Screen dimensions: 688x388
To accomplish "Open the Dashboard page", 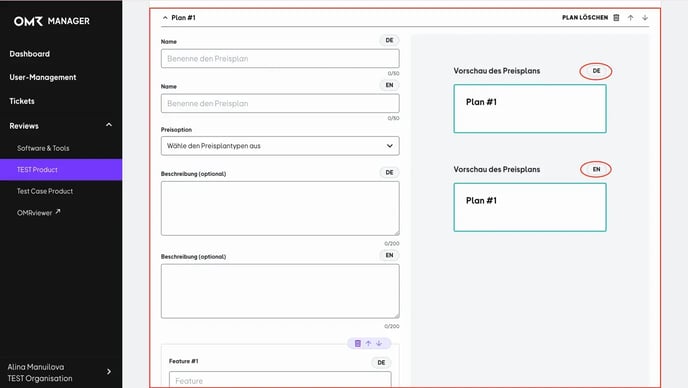I will click(x=29, y=54).
